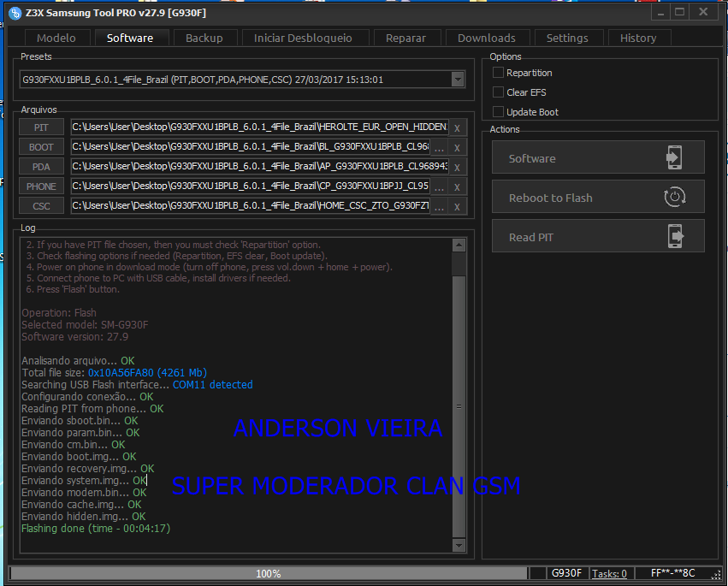The image size is (728, 586).
Task: Click the phone-flash icon on Software button
Action: [x=674, y=157]
